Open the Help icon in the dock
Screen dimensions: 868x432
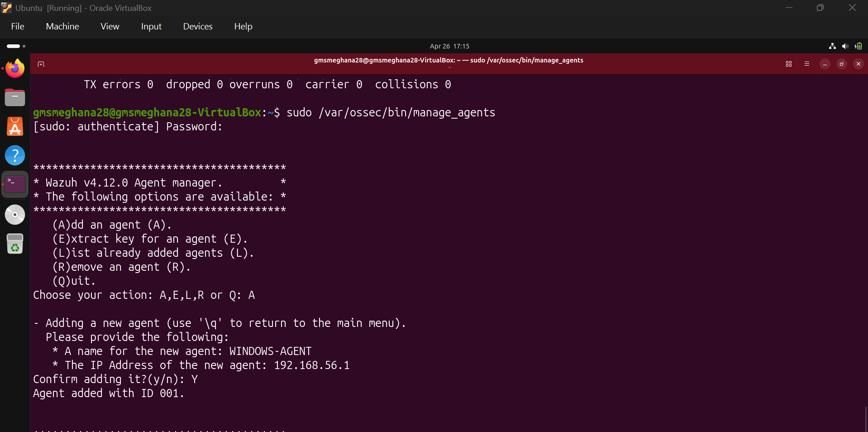coord(15,155)
